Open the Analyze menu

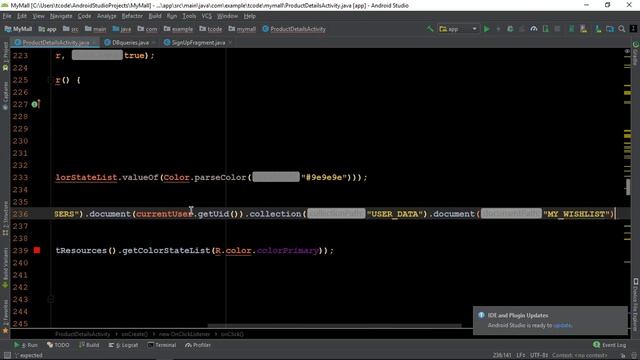107,16
